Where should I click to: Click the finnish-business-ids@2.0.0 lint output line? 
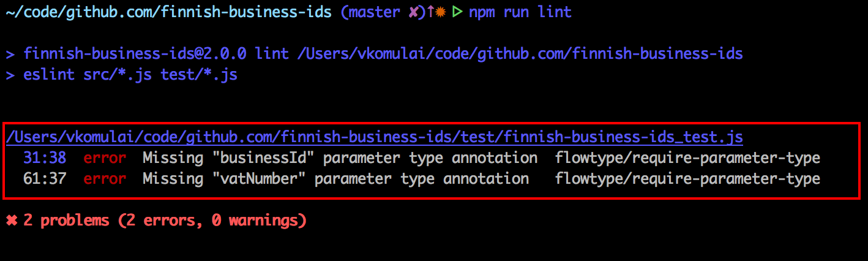click(x=375, y=54)
